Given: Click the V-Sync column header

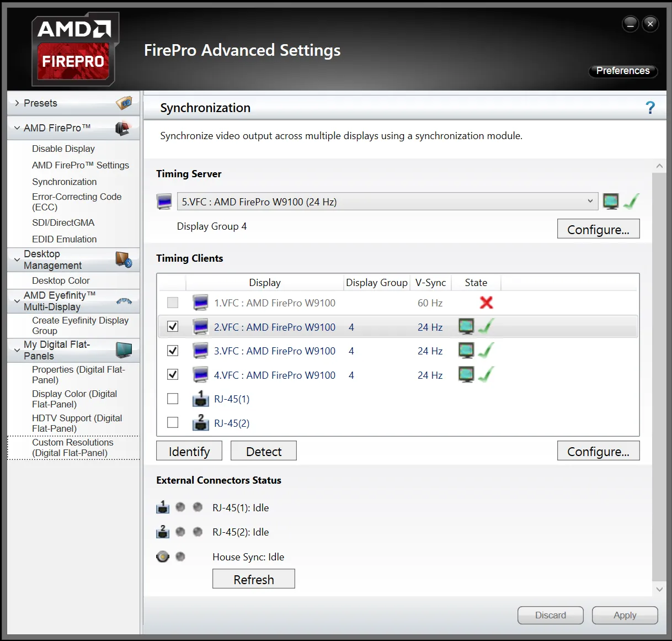Looking at the screenshot, I should [x=430, y=283].
